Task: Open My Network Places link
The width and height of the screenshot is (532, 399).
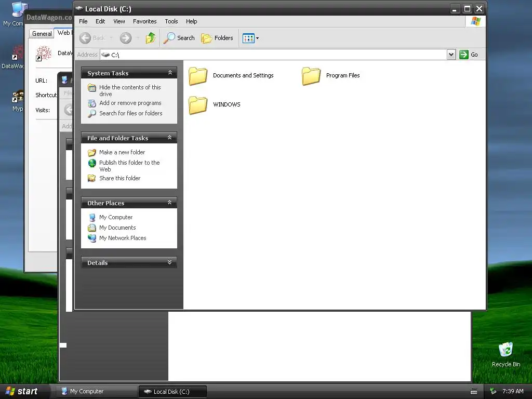Action: click(x=123, y=238)
